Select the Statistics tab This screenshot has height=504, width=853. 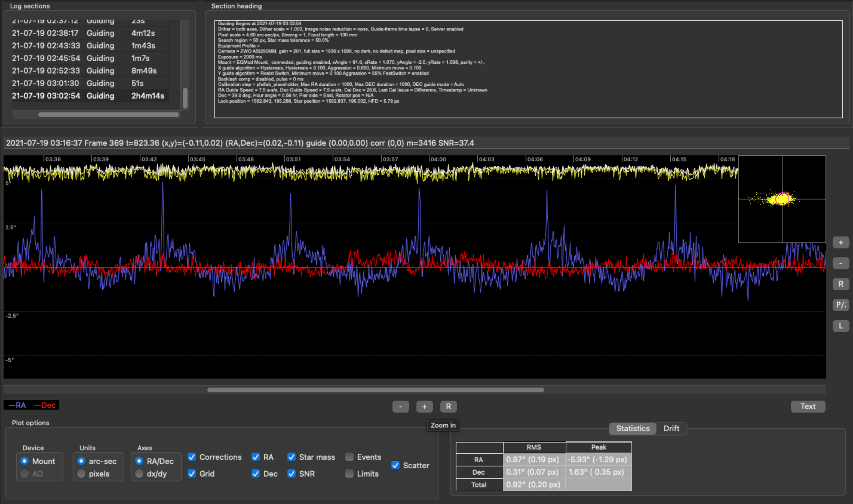633,428
